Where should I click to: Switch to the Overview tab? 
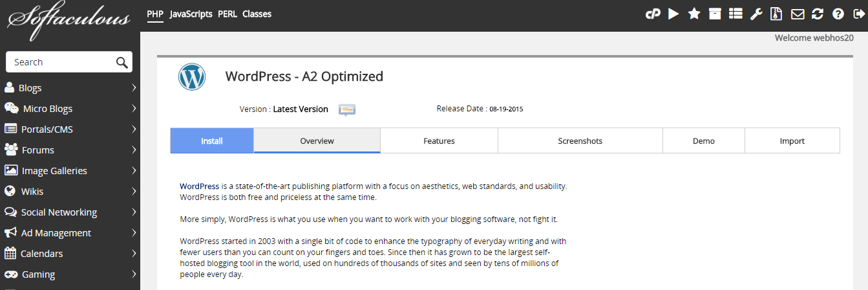click(317, 141)
